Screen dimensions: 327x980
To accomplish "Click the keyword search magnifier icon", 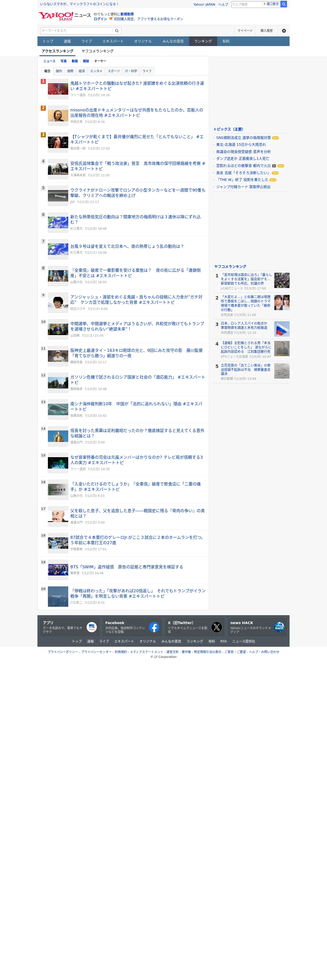I will 117,31.
